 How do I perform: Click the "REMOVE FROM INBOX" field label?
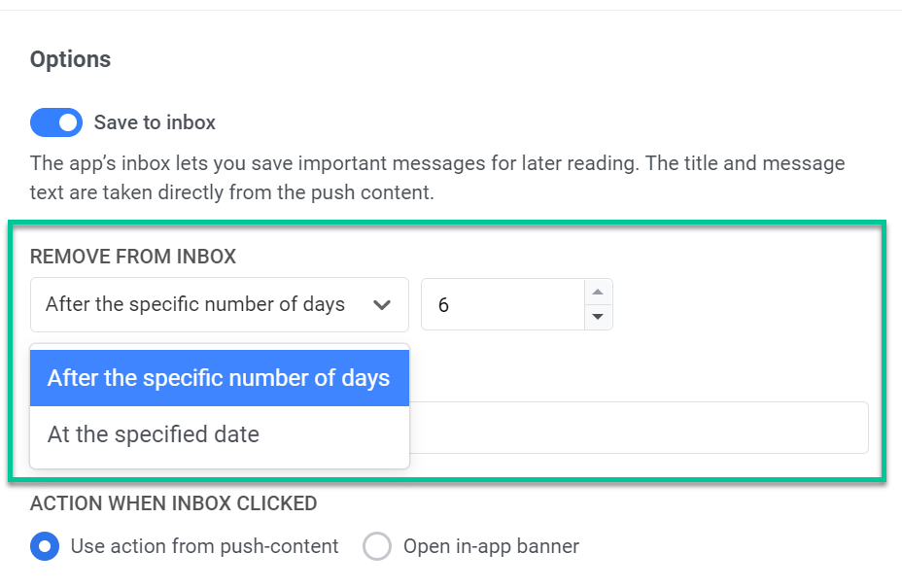tap(133, 257)
